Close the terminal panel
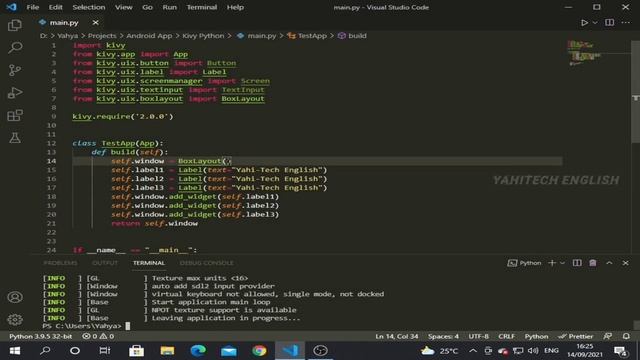The width and height of the screenshot is (640, 360). [x=625, y=263]
